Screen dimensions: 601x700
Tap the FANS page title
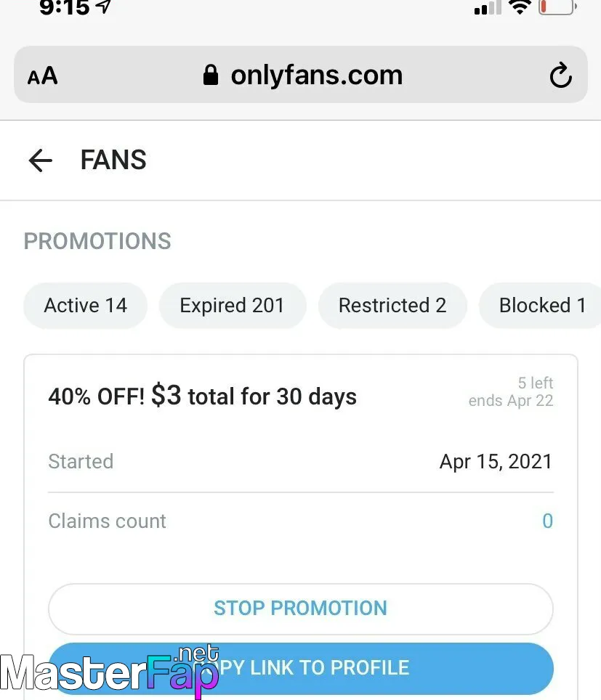point(113,160)
